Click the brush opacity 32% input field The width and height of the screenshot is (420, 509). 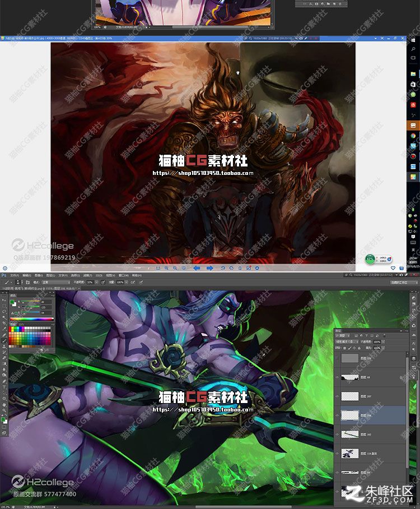[x=90, y=283]
